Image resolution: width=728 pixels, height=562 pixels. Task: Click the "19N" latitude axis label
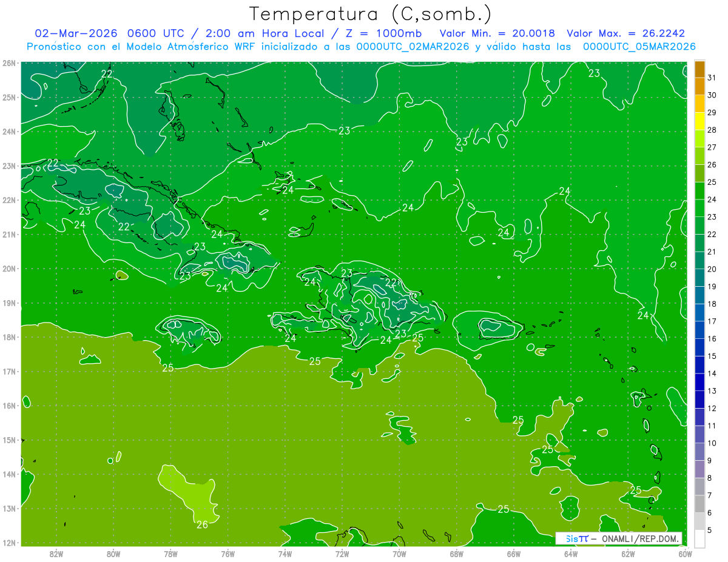pyautogui.click(x=9, y=303)
